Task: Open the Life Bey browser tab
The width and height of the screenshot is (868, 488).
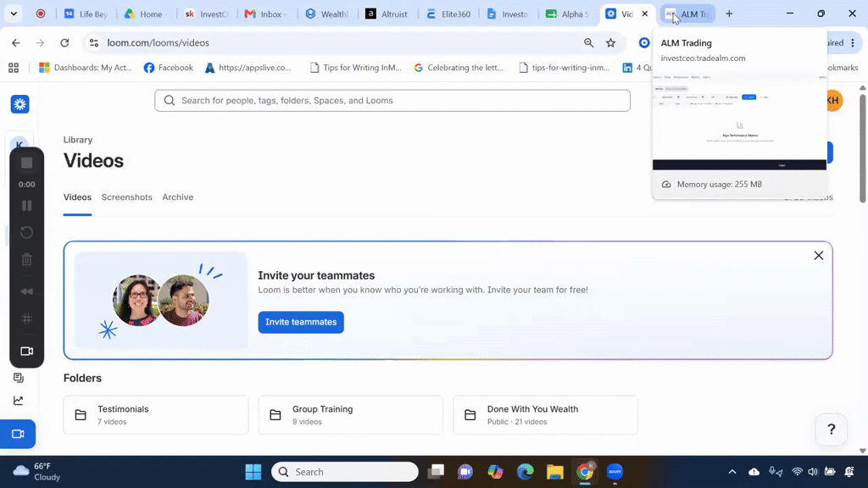Action: [86, 14]
